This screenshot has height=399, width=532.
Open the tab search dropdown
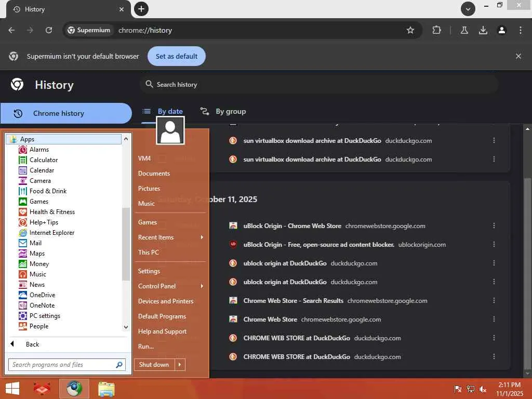(x=468, y=9)
